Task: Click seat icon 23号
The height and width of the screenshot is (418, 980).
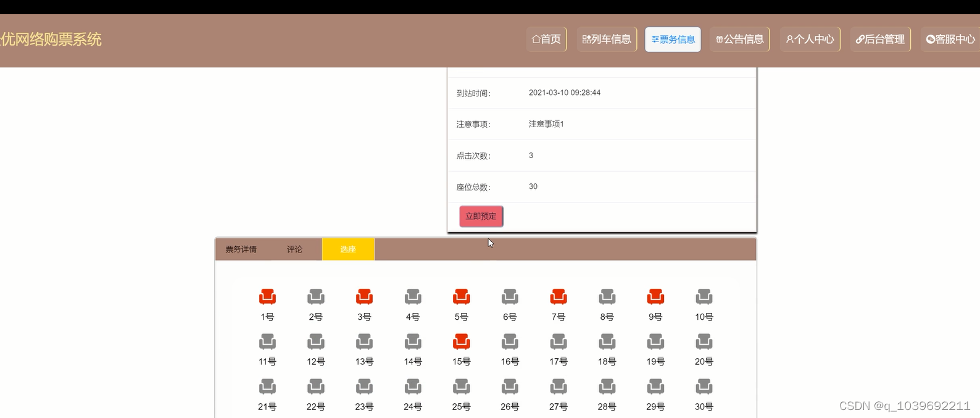Action: coord(364,387)
